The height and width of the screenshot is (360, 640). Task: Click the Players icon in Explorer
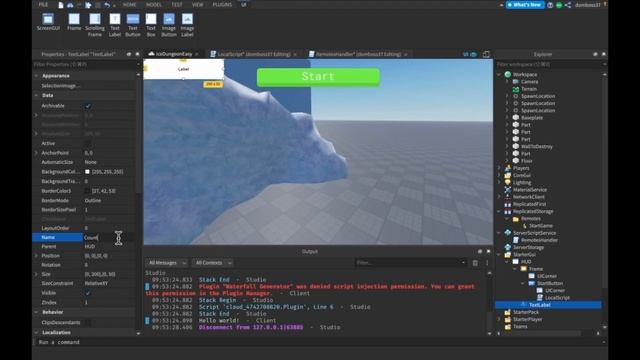click(x=508, y=168)
